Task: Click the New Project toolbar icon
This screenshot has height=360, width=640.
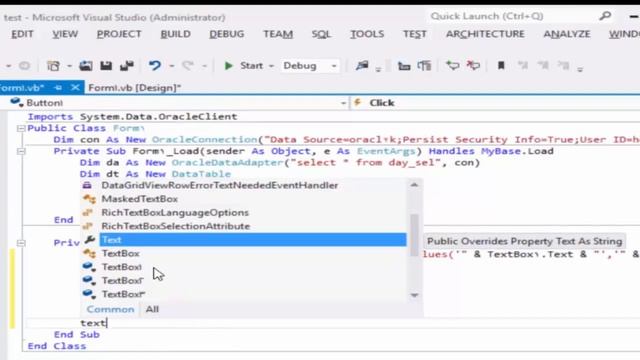Action: tap(53, 66)
